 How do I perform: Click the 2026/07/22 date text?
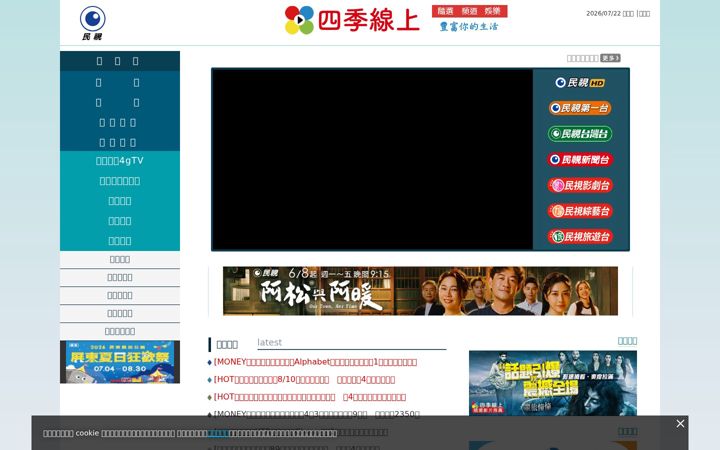(x=603, y=13)
